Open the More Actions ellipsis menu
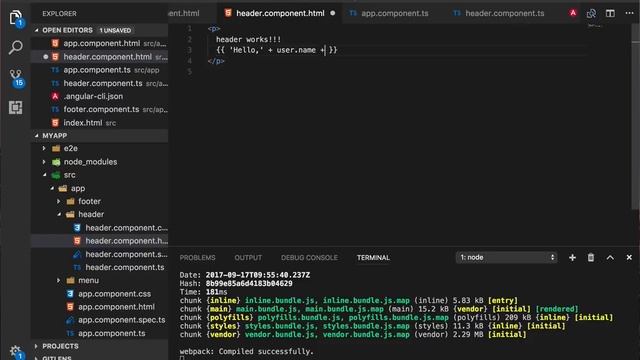The height and width of the screenshot is (360, 640). click(629, 13)
